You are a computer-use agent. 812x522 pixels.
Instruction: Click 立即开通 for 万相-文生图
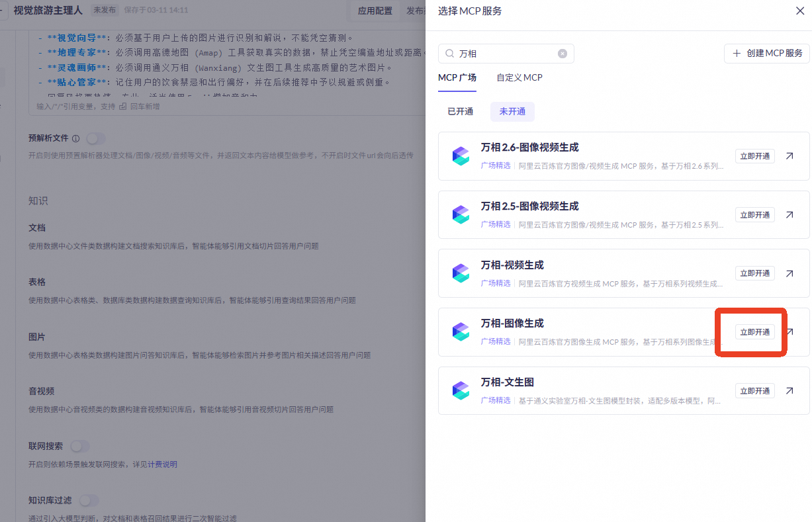click(755, 391)
